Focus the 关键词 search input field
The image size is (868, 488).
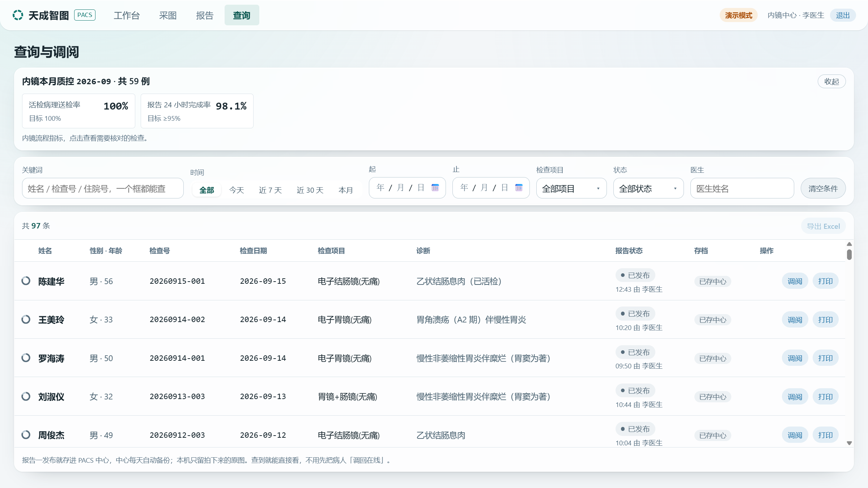point(103,188)
